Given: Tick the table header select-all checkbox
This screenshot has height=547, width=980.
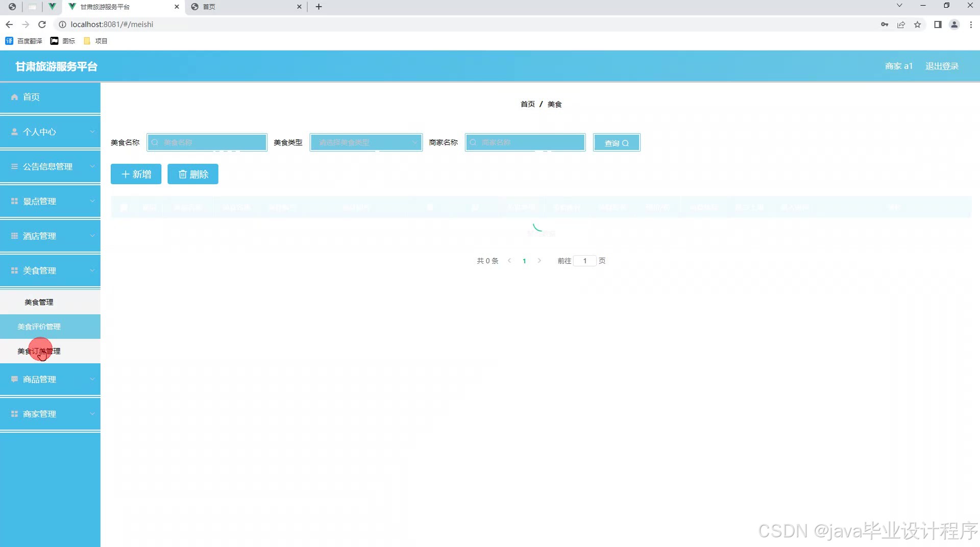Looking at the screenshot, I should (x=124, y=207).
